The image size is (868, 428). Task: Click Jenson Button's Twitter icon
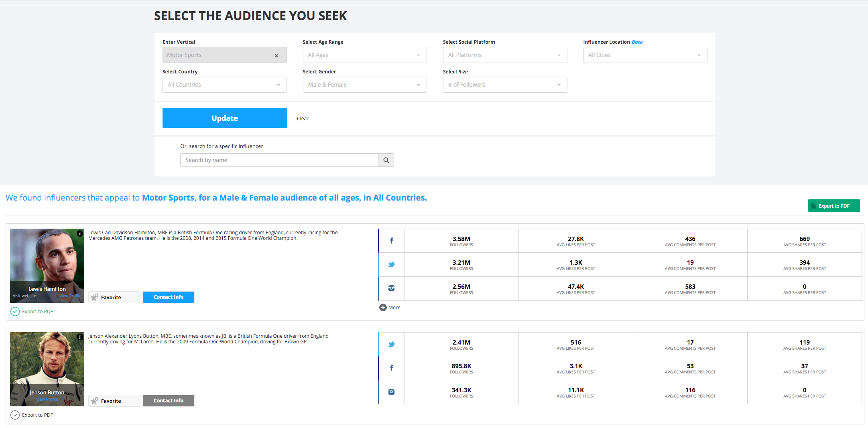coord(391,344)
